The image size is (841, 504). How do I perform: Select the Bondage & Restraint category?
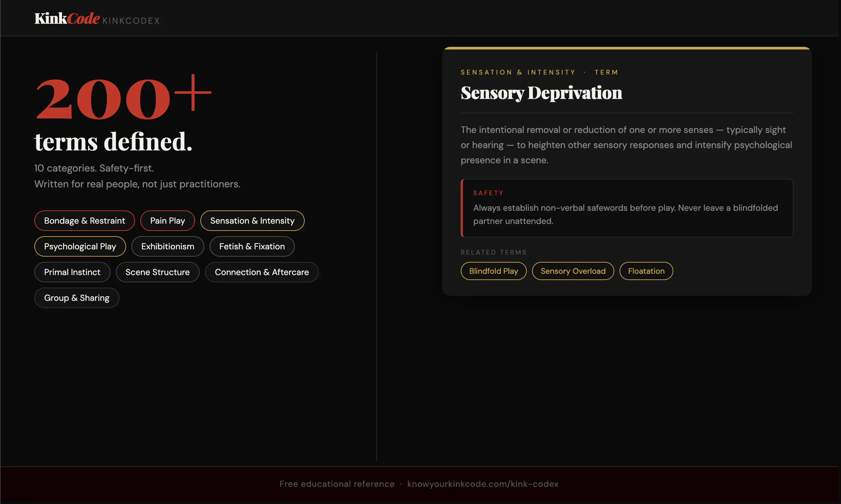click(x=84, y=221)
